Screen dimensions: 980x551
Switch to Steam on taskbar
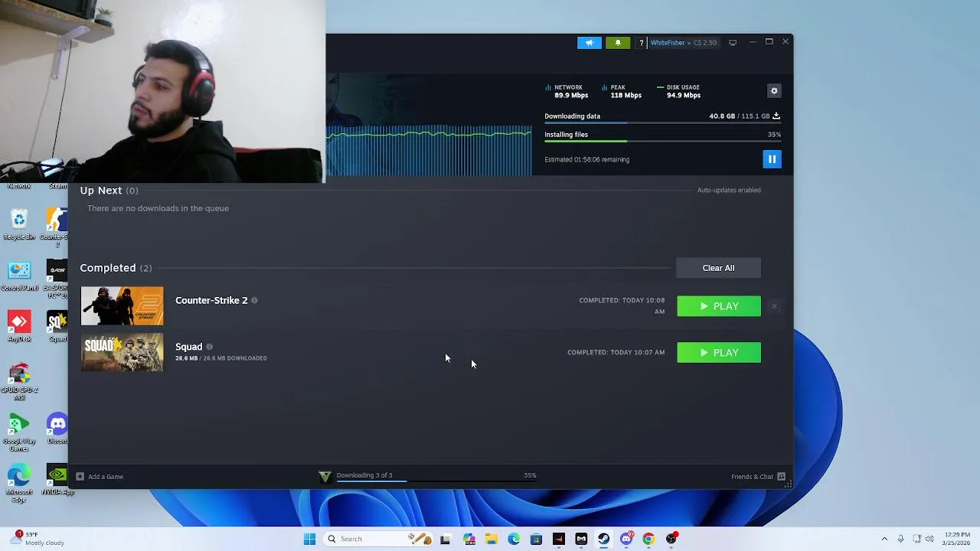pos(604,539)
